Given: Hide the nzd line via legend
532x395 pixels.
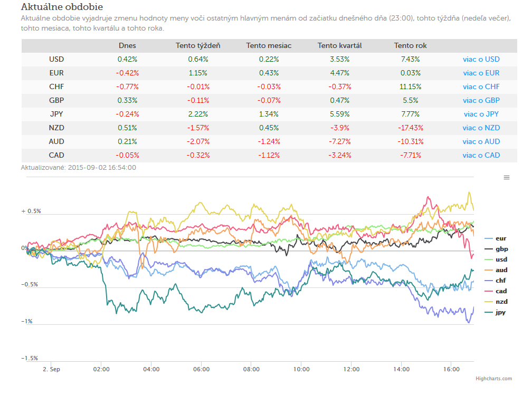Looking at the screenshot, I should [x=496, y=302].
